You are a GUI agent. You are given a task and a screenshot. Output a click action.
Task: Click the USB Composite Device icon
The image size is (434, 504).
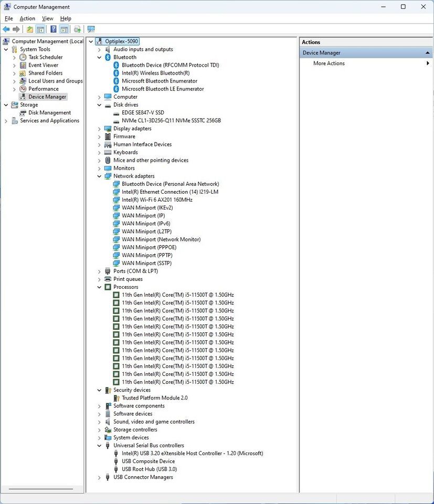coord(117,461)
